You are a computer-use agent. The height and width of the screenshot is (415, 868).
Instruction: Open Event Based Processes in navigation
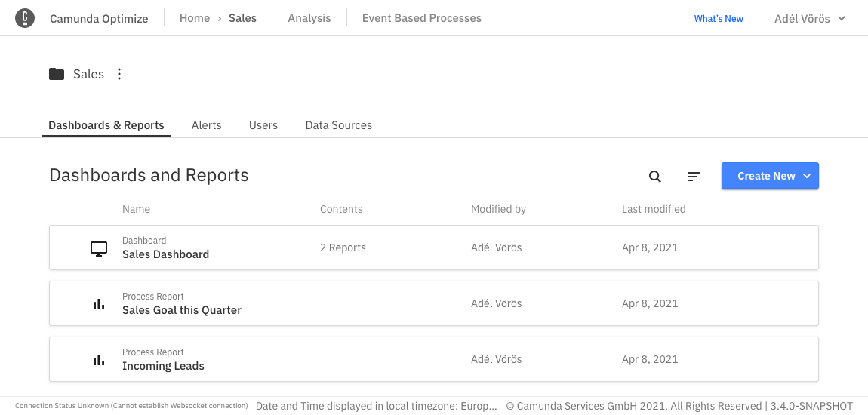click(x=422, y=18)
